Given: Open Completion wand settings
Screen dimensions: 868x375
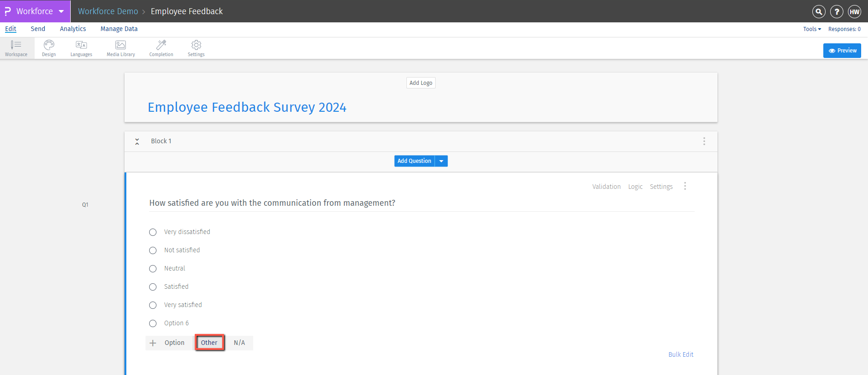Looking at the screenshot, I should [x=161, y=47].
